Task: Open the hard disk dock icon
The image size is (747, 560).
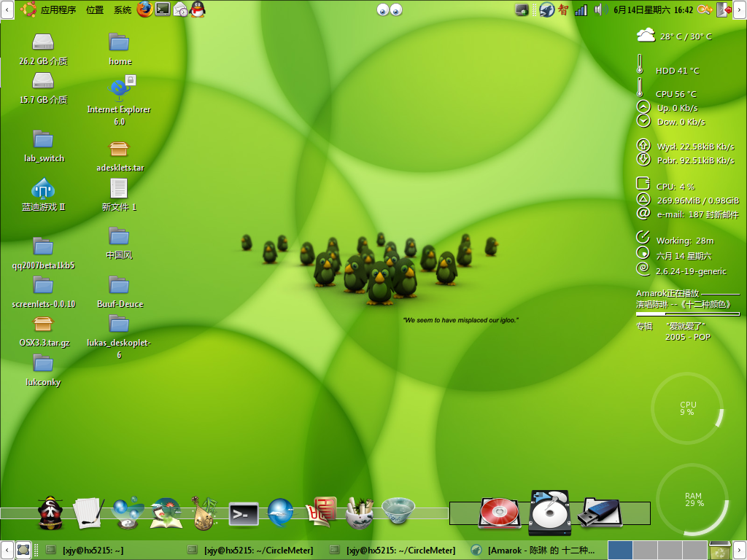Action: 550,513
